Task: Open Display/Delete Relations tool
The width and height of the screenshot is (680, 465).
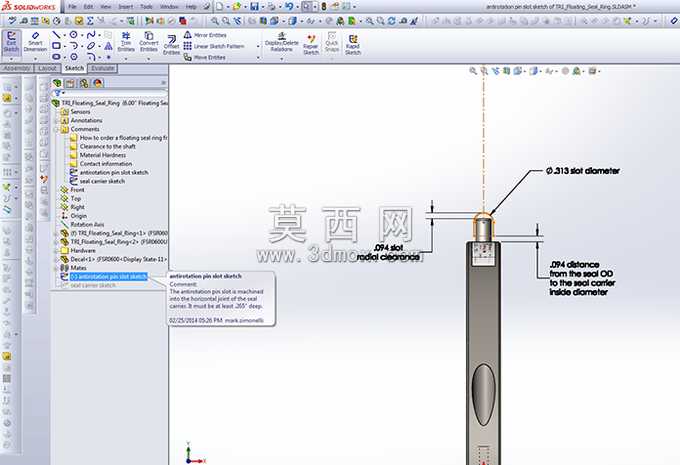Action: [281, 42]
